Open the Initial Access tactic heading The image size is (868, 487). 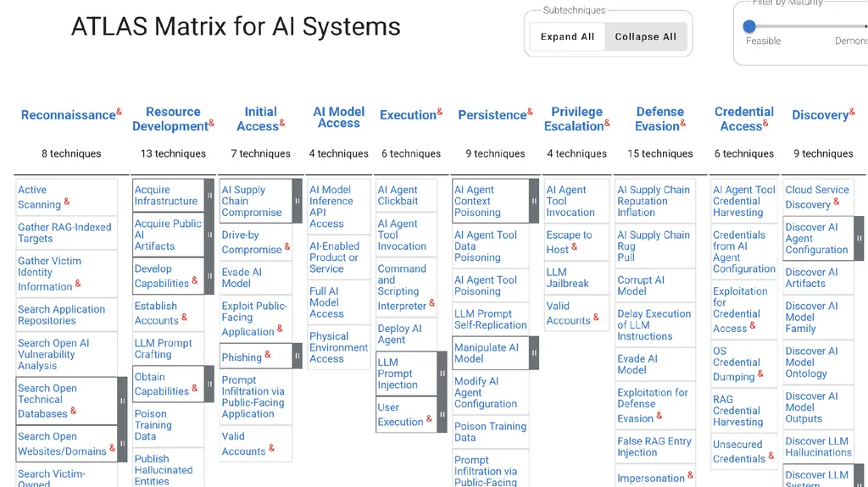click(258, 119)
